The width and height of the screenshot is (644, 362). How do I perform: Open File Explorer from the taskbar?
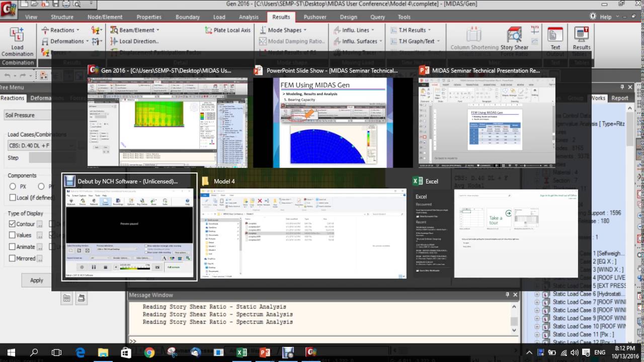click(103, 352)
